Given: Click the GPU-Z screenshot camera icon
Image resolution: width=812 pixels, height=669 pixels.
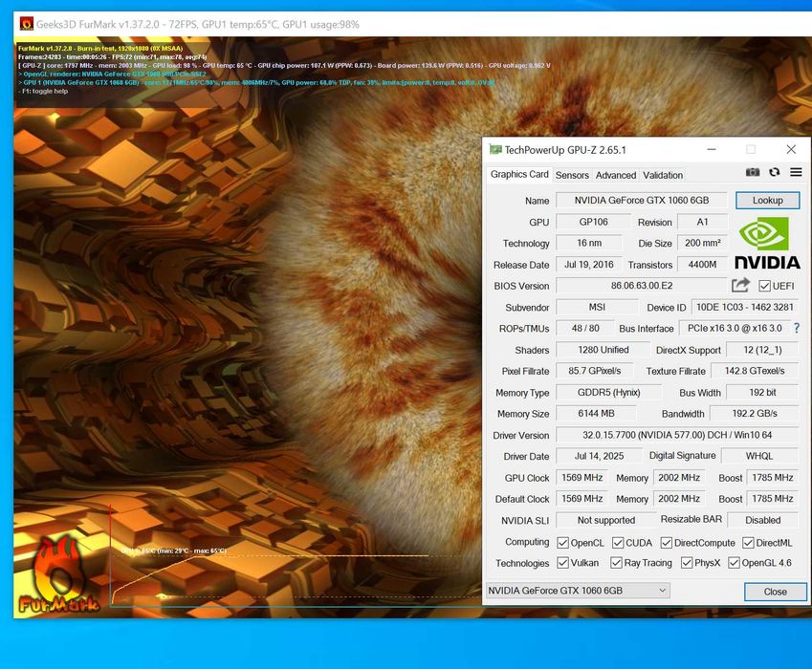Looking at the screenshot, I should 753,172.
